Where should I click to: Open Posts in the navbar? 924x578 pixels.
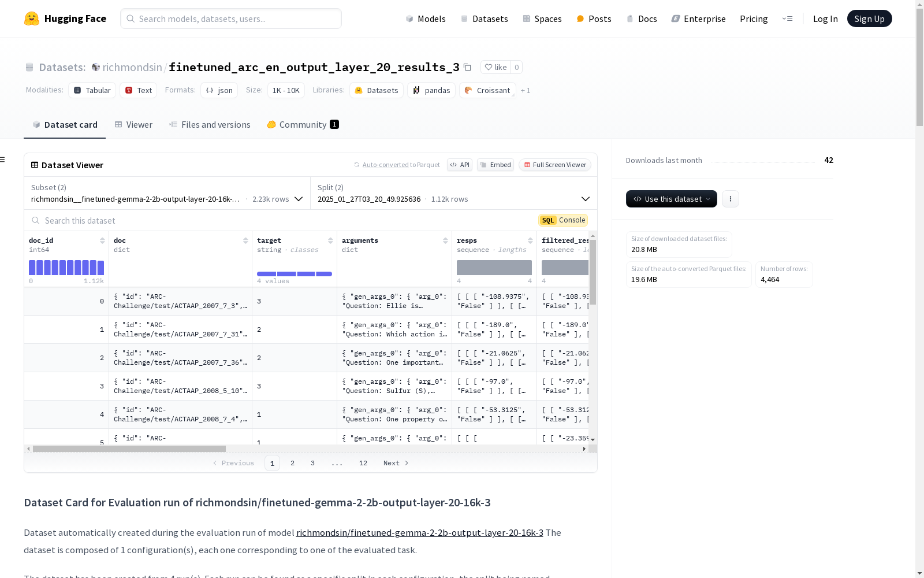point(594,18)
